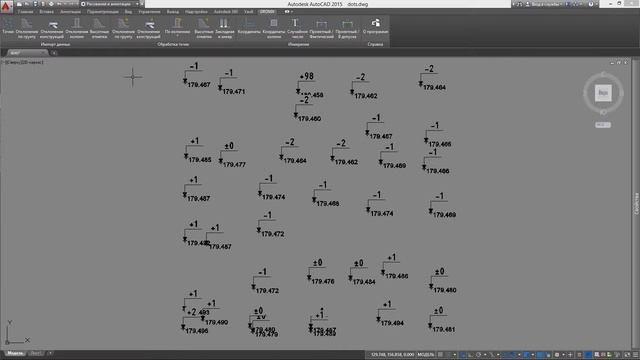The width and height of the screenshot is (640, 360).
Task: Click the Open file quick access icon
Action: coord(27,4)
